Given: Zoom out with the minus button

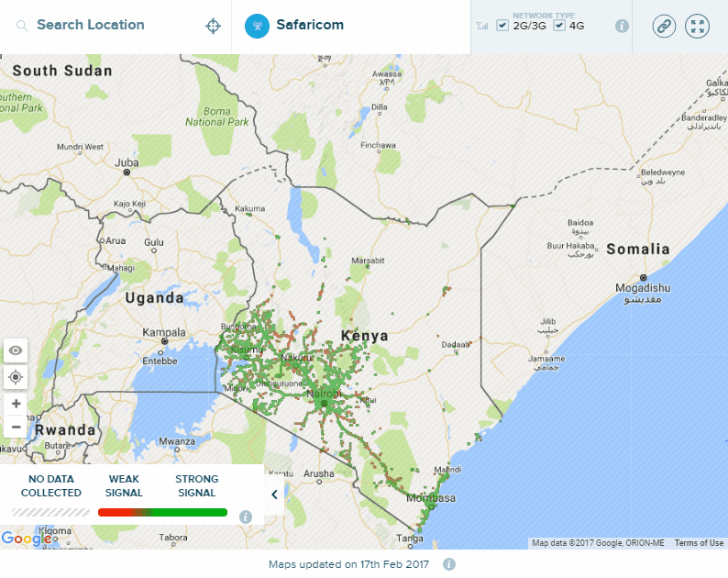Looking at the screenshot, I should point(16,427).
